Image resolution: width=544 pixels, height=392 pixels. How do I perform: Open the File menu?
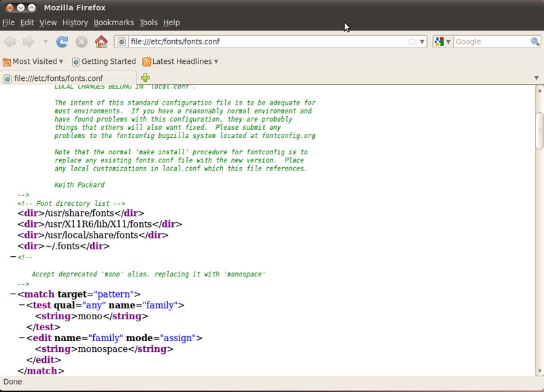click(x=8, y=22)
